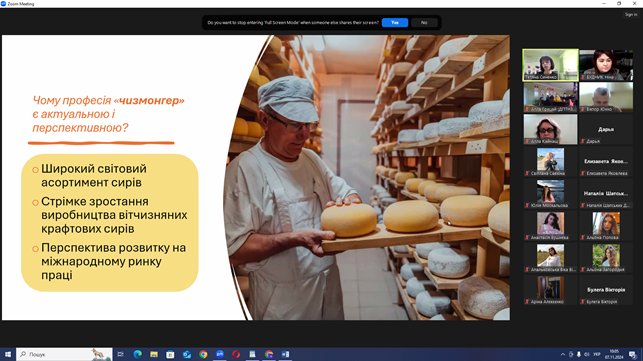Expand hidden system tray icons
Screen dimensions: 643x361
(563, 354)
